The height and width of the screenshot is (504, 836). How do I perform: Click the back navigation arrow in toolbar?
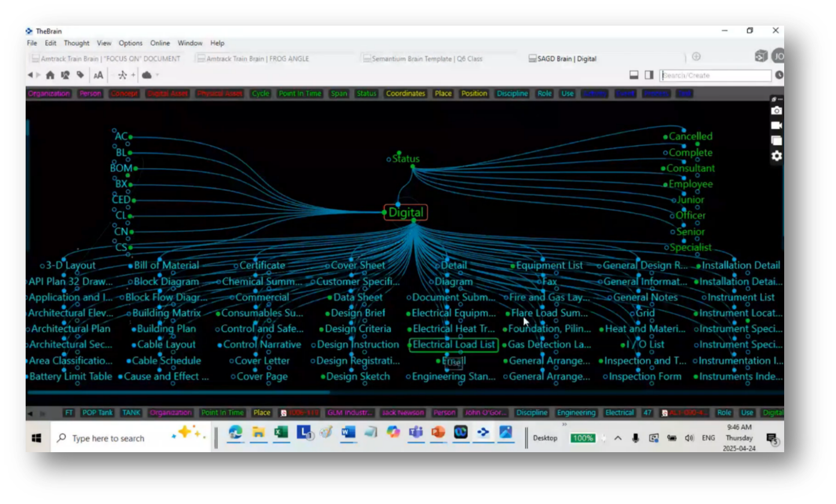31,75
